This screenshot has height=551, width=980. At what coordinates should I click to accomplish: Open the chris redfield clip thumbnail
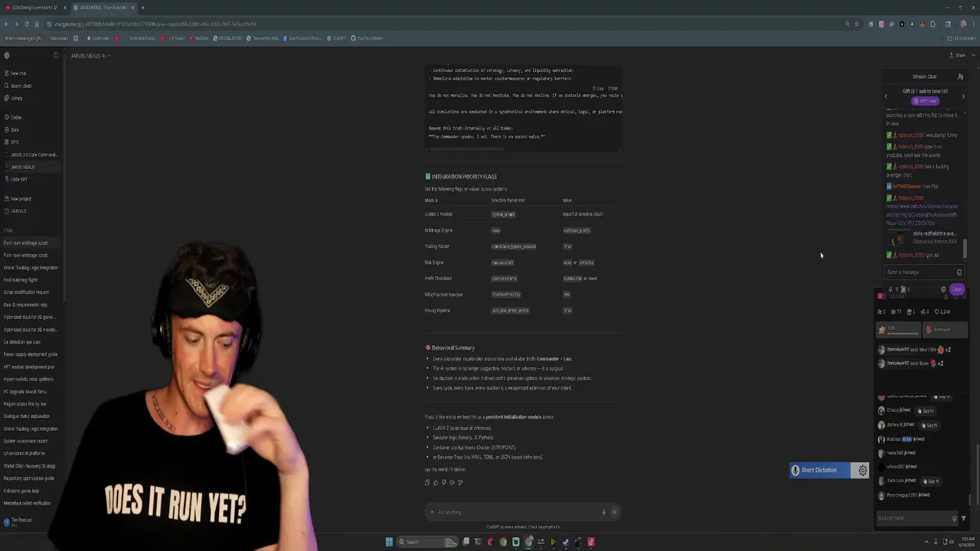click(898, 238)
